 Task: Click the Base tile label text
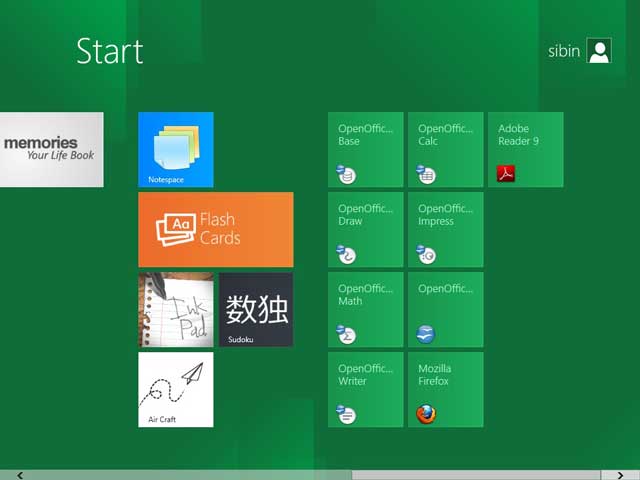point(349,141)
